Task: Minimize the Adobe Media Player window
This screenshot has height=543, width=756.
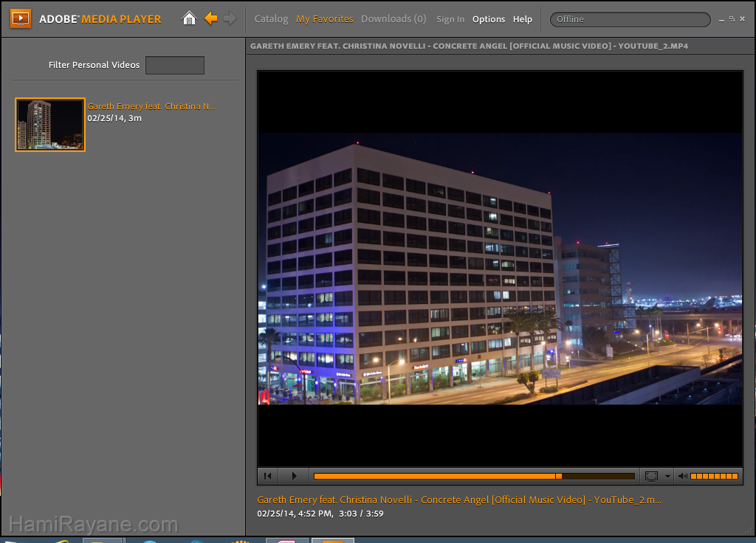Action: click(721, 19)
